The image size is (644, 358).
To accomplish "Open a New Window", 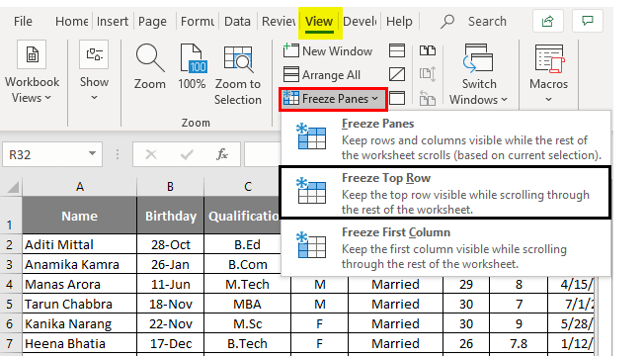I will tap(328, 51).
